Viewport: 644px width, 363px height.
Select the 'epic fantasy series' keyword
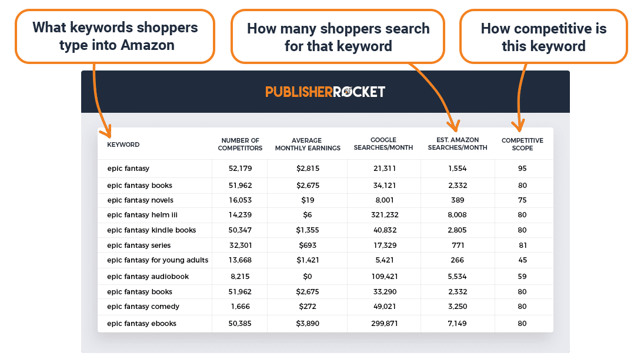[x=139, y=246]
